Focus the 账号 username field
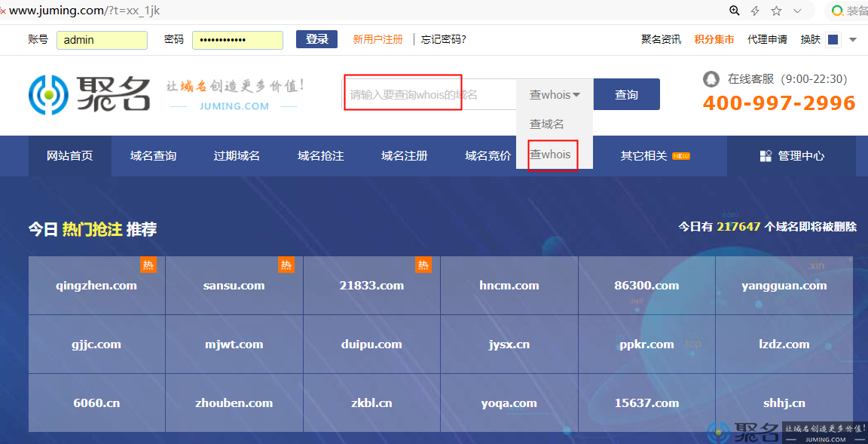868x444 pixels. pyautogui.click(x=102, y=40)
